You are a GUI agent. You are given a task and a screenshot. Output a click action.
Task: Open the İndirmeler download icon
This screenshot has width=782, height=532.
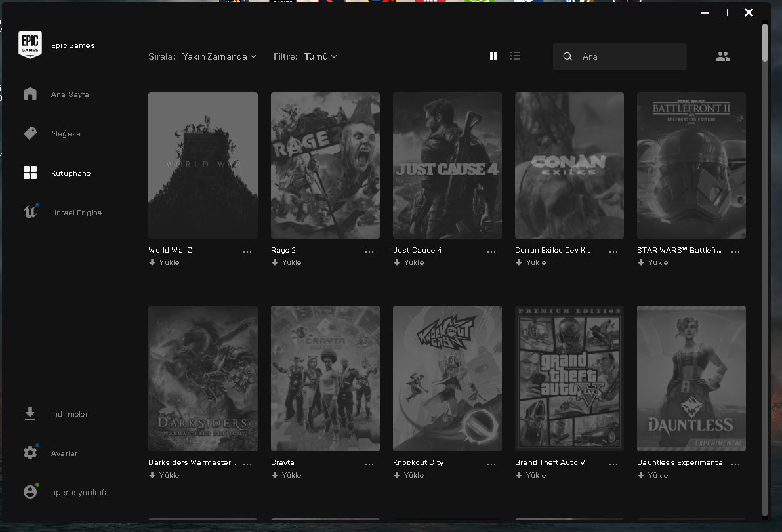point(30,413)
